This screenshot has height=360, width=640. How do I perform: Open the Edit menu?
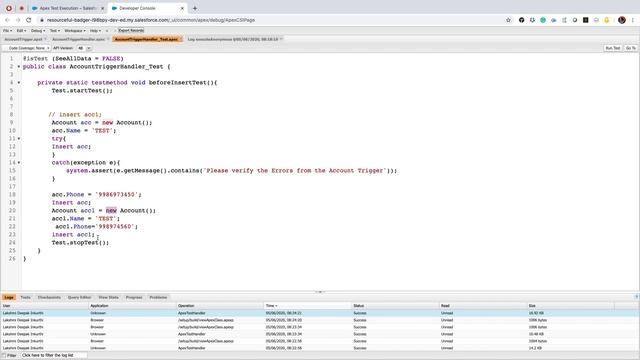(21, 31)
